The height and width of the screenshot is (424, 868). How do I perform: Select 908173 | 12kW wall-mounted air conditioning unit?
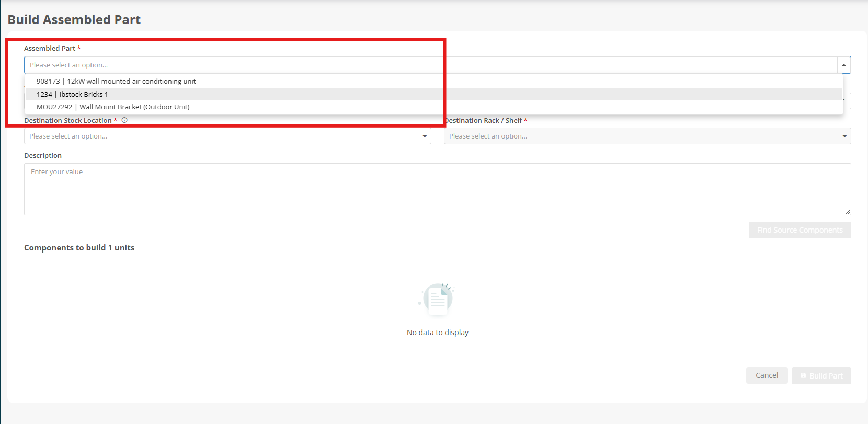(434, 81)
